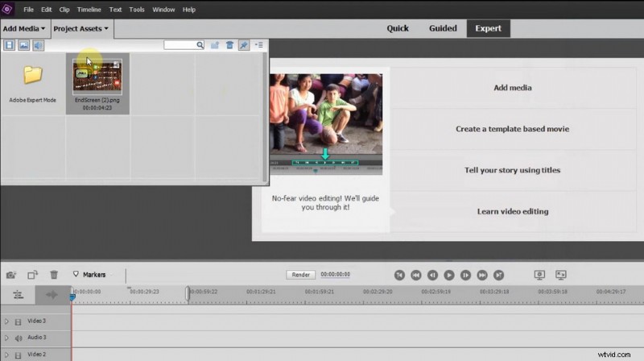Open the File menu

pyautogui.click(x=28, y=10)
